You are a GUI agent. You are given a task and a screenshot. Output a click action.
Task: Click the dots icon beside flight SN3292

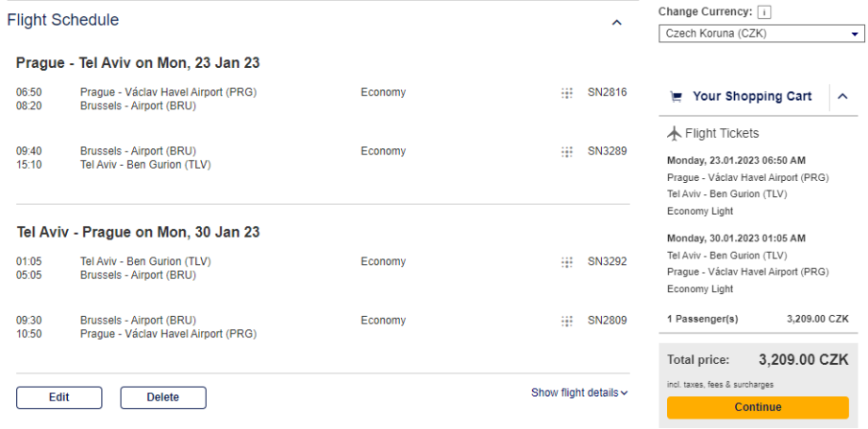tap(567, 262)
